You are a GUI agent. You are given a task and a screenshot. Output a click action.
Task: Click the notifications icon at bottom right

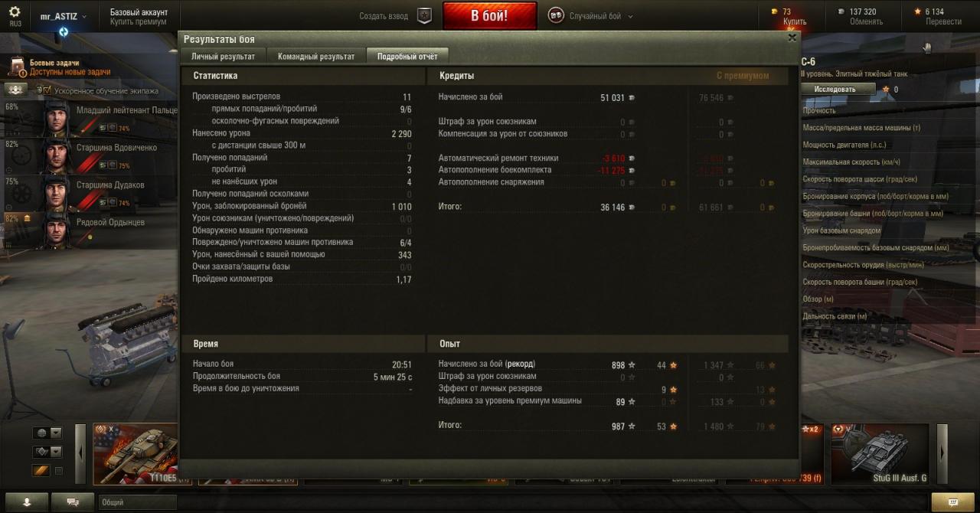coord(953,502)
